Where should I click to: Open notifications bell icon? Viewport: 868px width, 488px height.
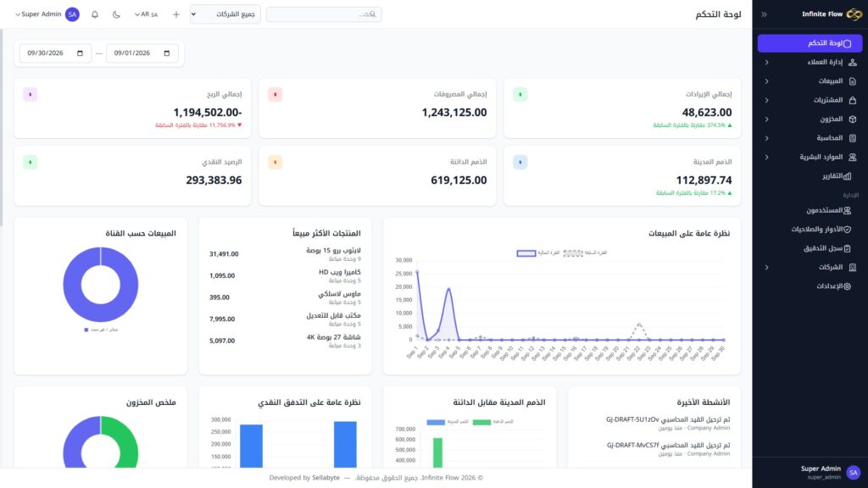[95, 14]
